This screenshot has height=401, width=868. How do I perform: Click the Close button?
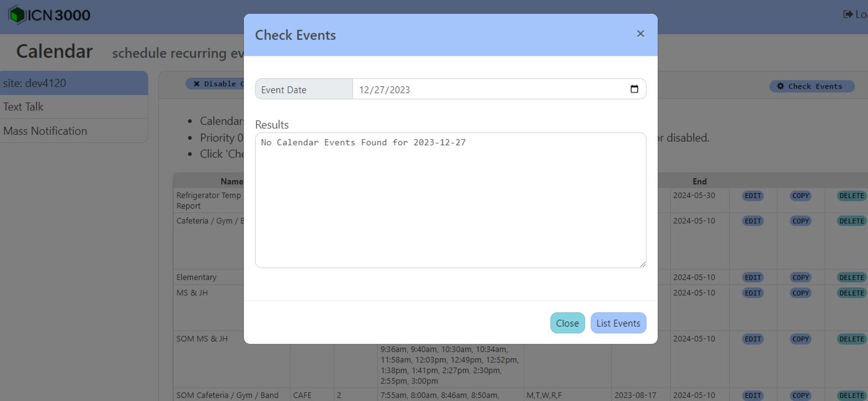[567, 323]
